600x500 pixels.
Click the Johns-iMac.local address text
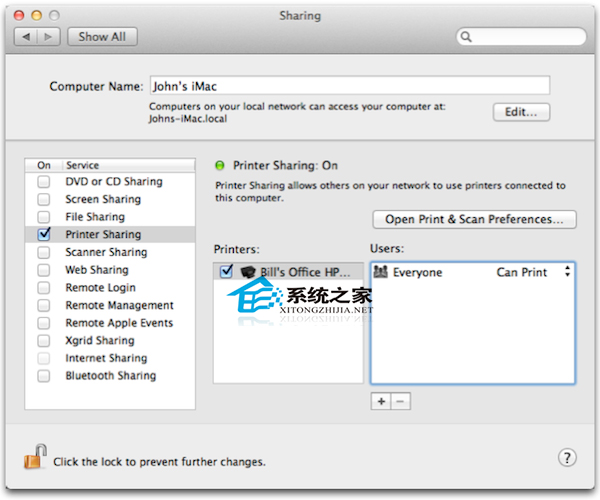pos(188,119)
